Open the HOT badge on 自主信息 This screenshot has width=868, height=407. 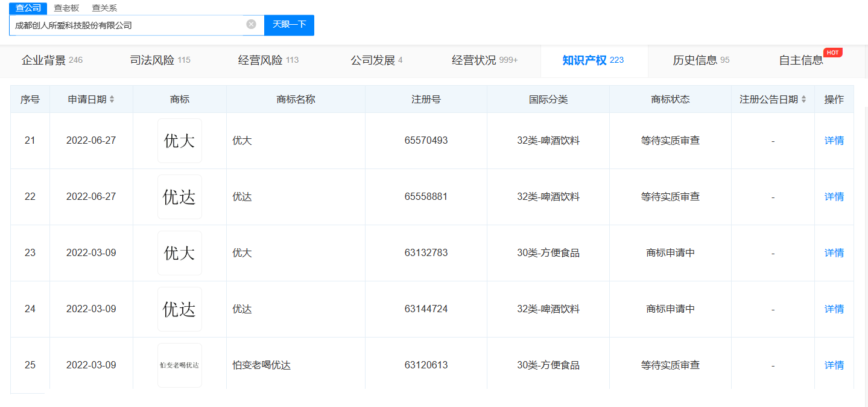(x=832, y=53)
